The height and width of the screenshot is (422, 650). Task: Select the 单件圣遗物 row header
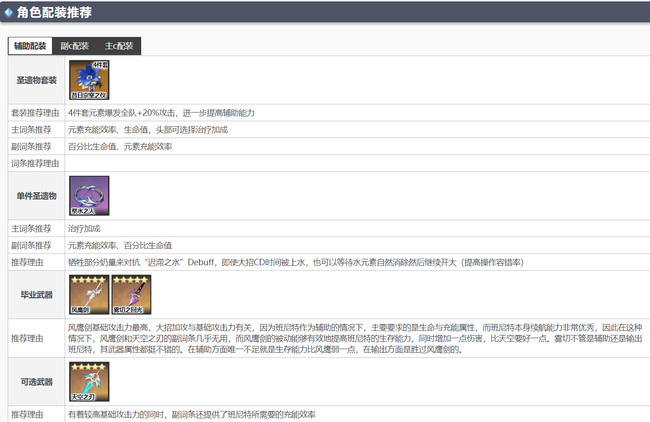(x=36, y=195)
